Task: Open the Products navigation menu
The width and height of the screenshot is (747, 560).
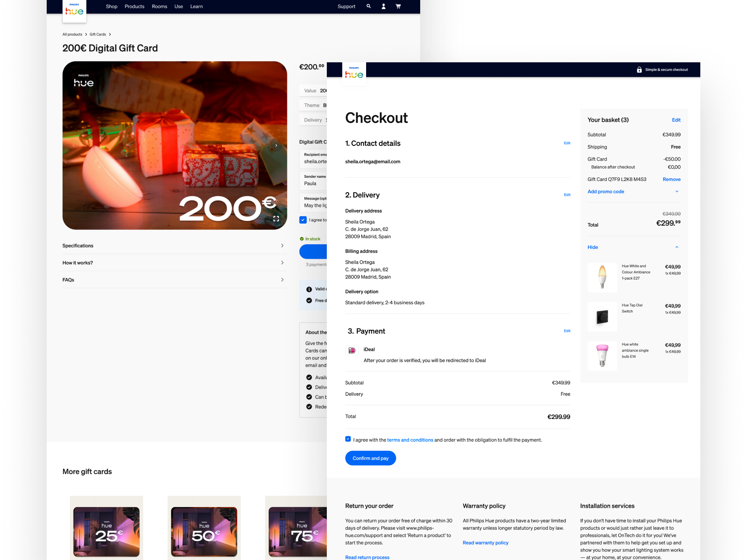Action: point(134,6)
